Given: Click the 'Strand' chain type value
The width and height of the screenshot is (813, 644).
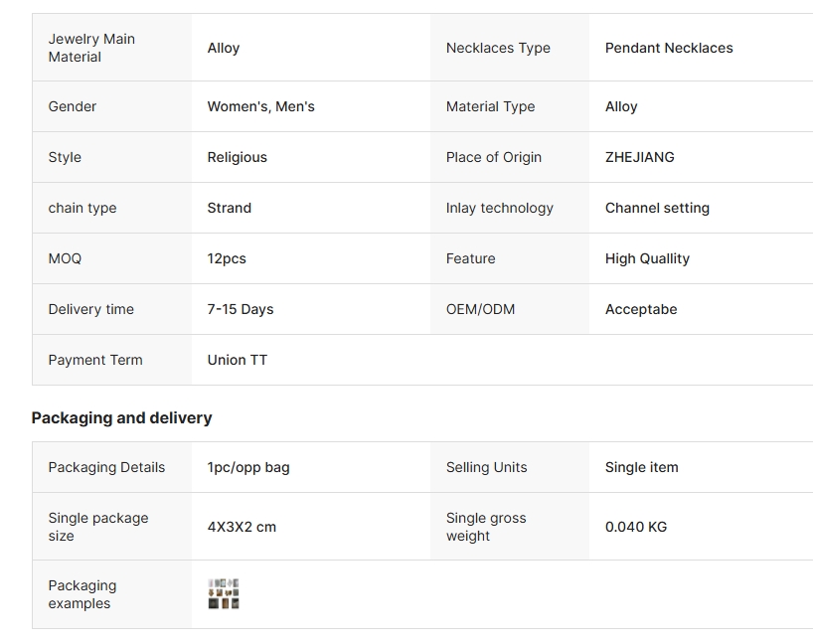Looking at the screenshot, I should [x=229, y=208].
